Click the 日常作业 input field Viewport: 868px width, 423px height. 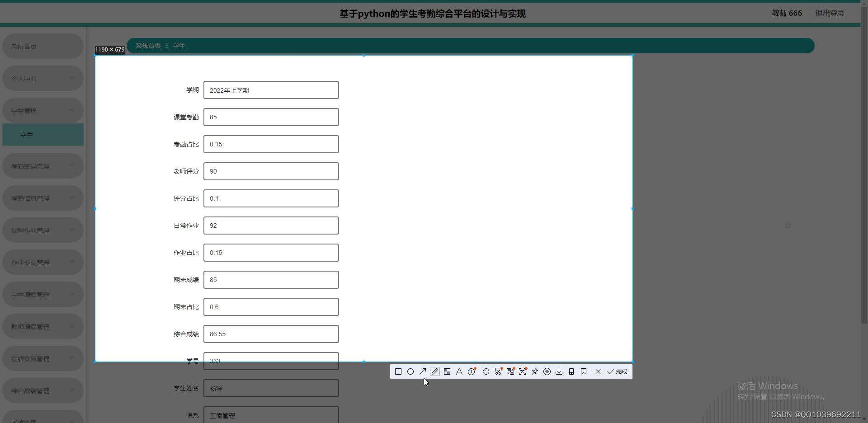click(271, 226)
